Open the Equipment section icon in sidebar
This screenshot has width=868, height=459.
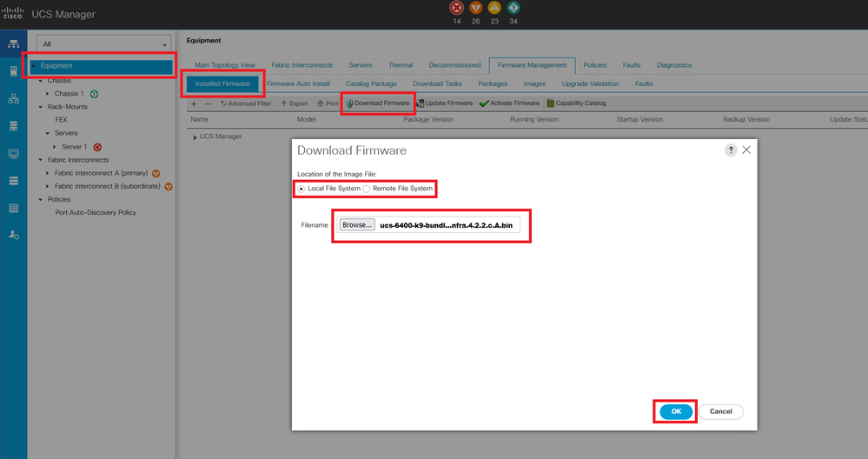click(13, 43)
